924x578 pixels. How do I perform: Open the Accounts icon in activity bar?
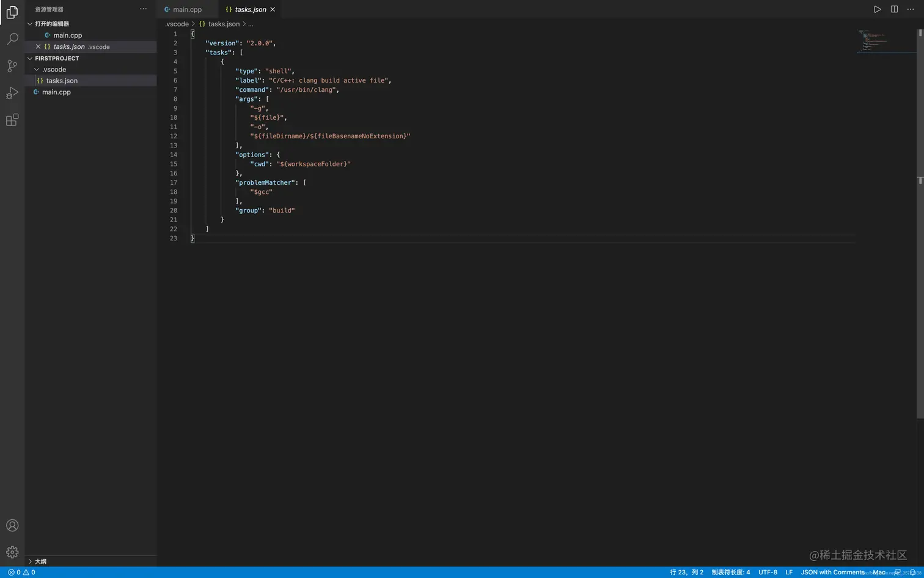pos(12,525)
